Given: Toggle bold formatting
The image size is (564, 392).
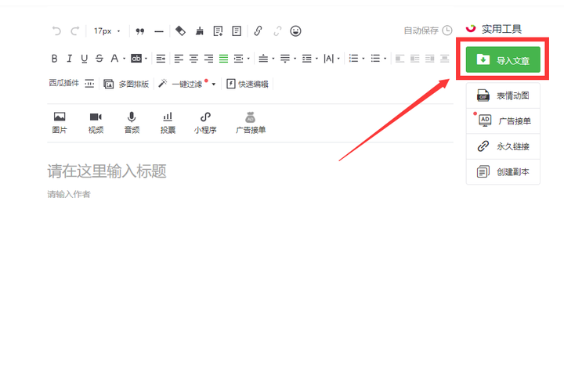Looking at the screenshot, I should pyautogui.click(x=54, y=58).
